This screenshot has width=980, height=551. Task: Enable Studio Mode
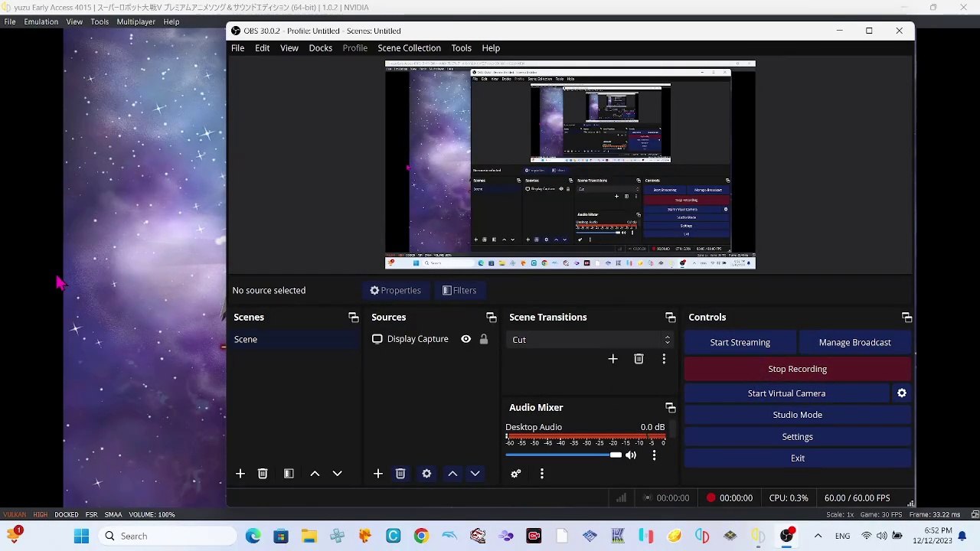tap(798, 415)
